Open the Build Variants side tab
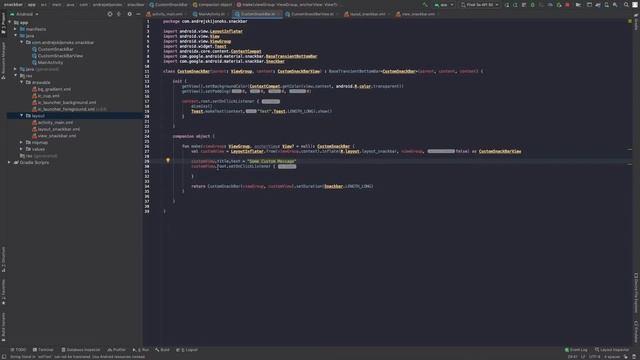Image resolution: width=640 pixels, height=360 pixels. click(3, 326)
